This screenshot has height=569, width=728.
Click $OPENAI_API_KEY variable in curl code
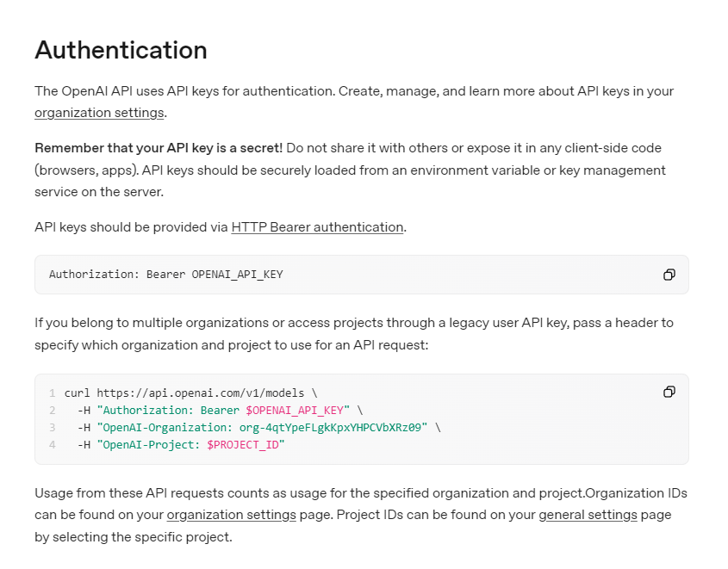295,411
